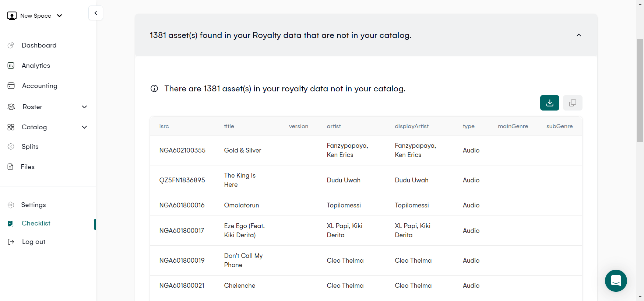Image resolution: width=644 pixels, height=301 pixels.
Task: Click the isrc column header
Action: (x=164, y=126)
